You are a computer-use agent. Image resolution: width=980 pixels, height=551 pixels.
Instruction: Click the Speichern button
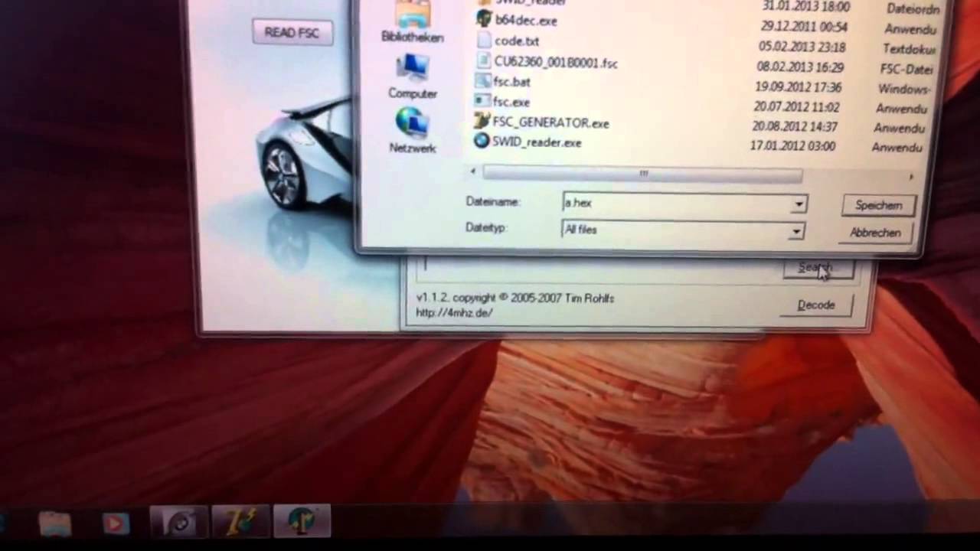pos(878,206)
